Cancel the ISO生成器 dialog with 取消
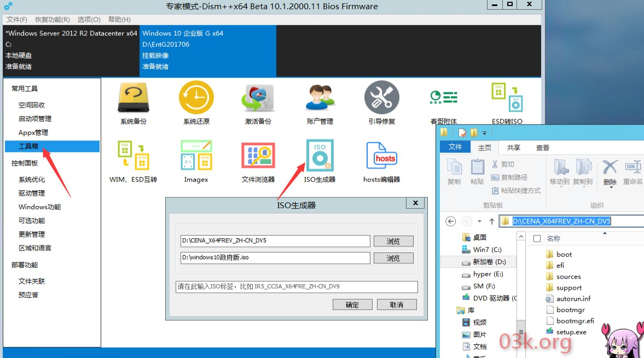The height and width of the screenshot is (358, 644). [x=397, y=304]
